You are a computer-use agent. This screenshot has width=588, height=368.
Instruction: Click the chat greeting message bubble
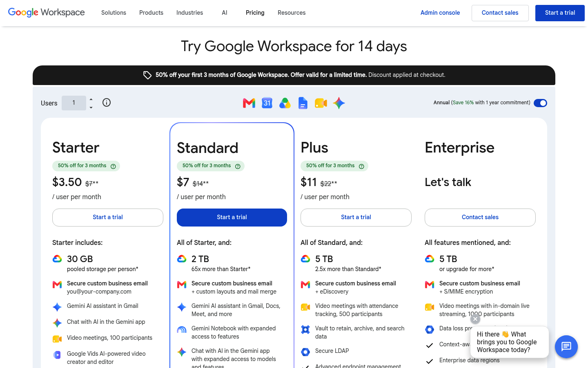point(510,342)
